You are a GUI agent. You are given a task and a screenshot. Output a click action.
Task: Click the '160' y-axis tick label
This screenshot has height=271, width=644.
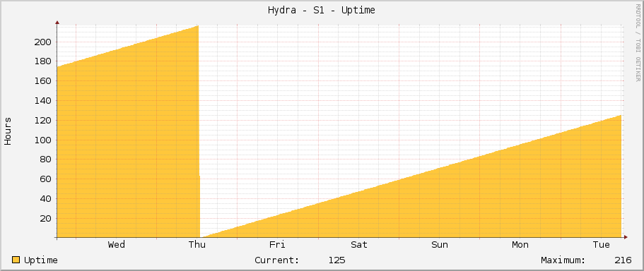tap(42, 81)
